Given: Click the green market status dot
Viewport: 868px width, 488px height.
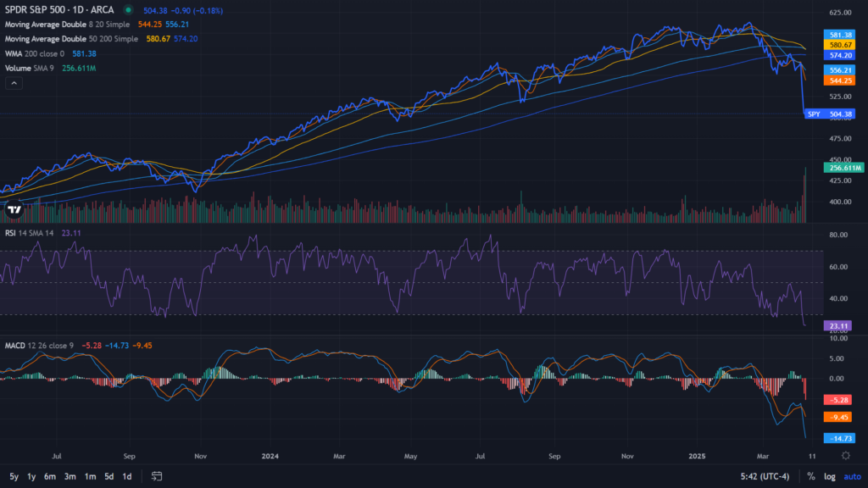Looking at the screenshot, I should 128,10.
